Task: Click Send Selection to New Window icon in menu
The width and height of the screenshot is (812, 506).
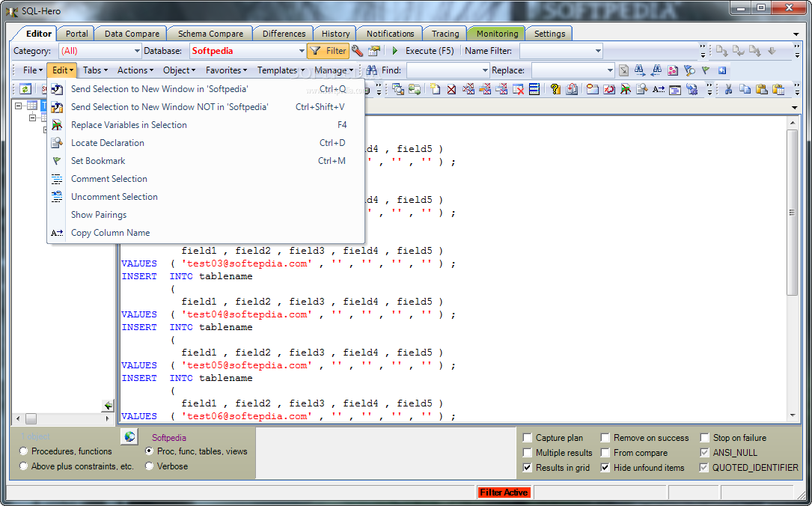Action: tap(57, 89)
